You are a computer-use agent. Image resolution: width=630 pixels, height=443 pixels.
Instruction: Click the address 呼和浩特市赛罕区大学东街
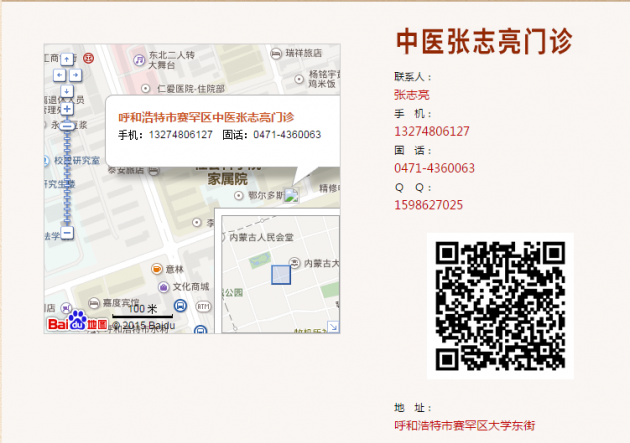tap(464, 425)
